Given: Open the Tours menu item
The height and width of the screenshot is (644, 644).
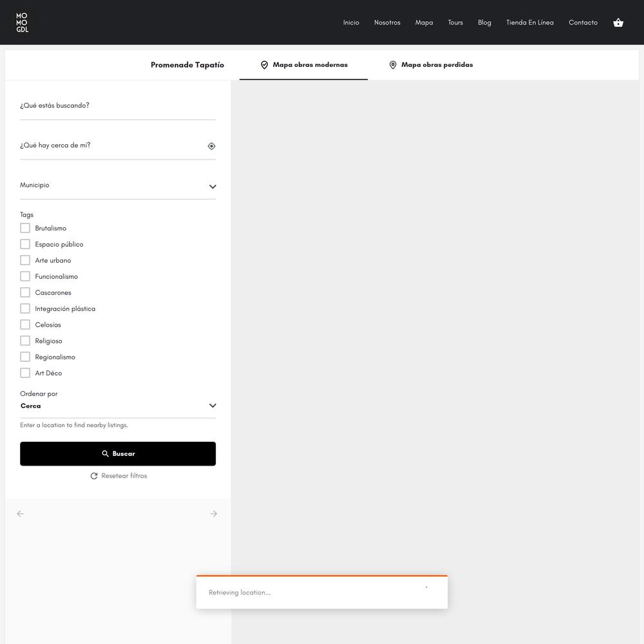Looking at the screenshot, I should [x=455, y=23].
